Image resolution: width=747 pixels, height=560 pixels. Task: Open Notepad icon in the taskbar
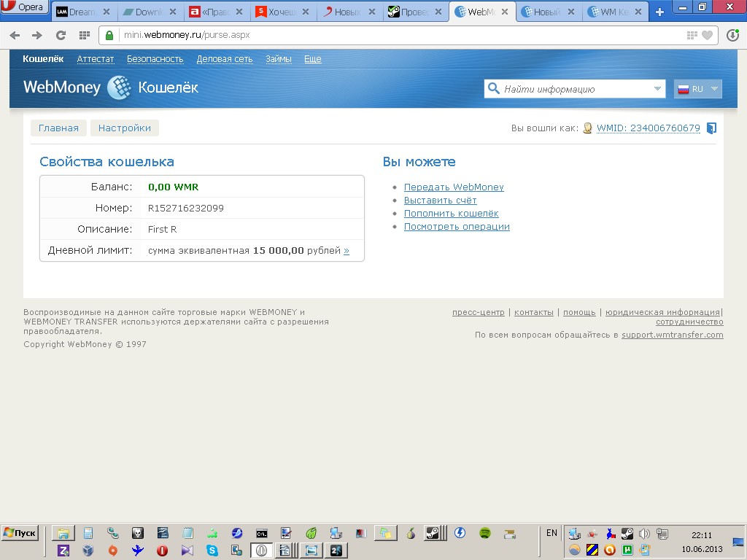(187, 533)
